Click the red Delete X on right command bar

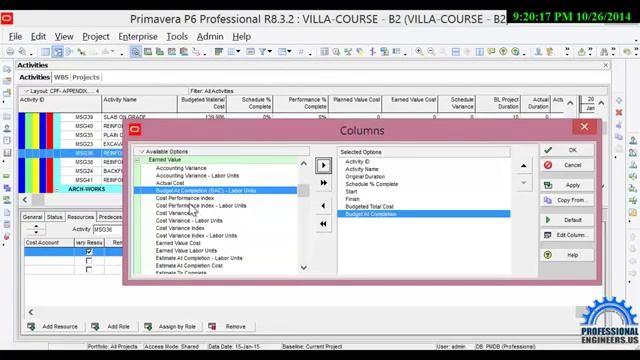619,112
